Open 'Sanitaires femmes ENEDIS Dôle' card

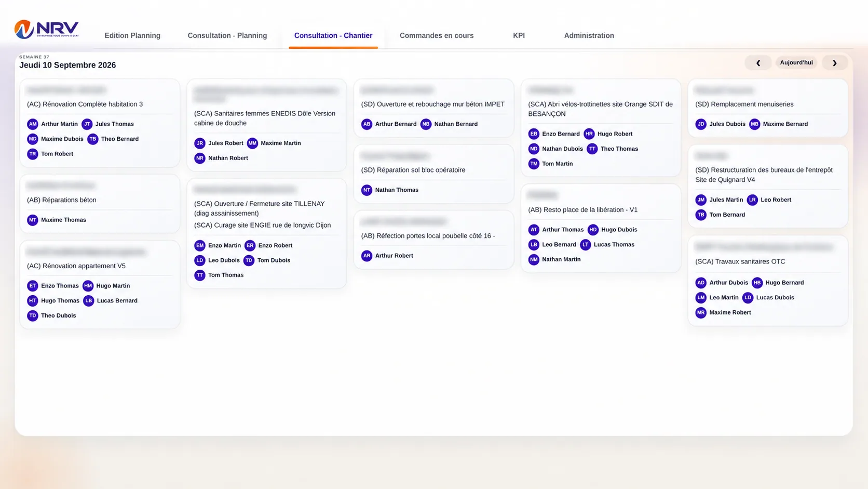click(x=267, y=125)
